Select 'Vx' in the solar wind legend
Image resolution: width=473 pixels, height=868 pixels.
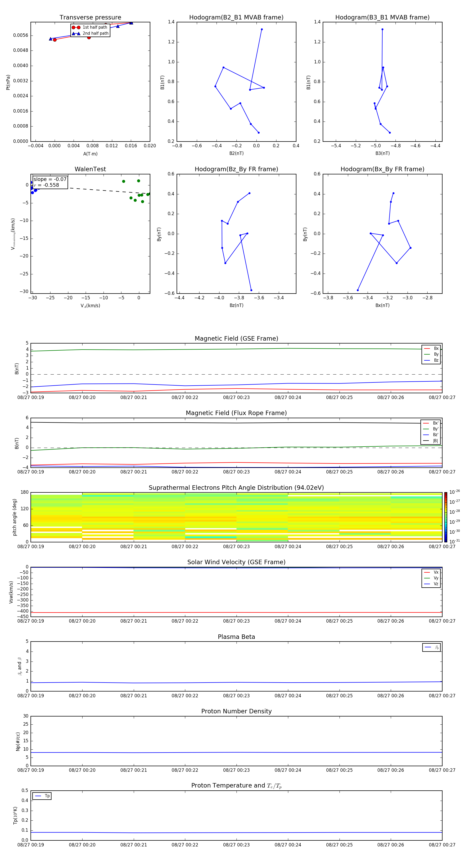pyautogui.click(x=431, y=572)
